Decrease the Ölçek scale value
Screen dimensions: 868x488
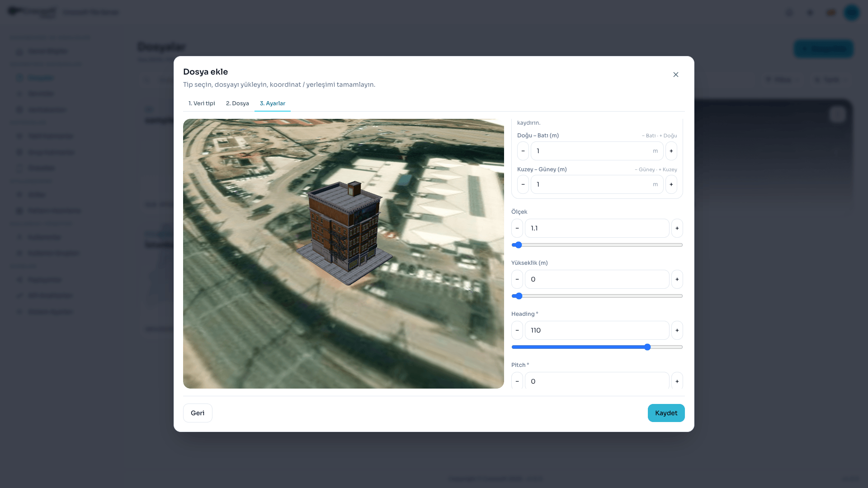point(517,228)
